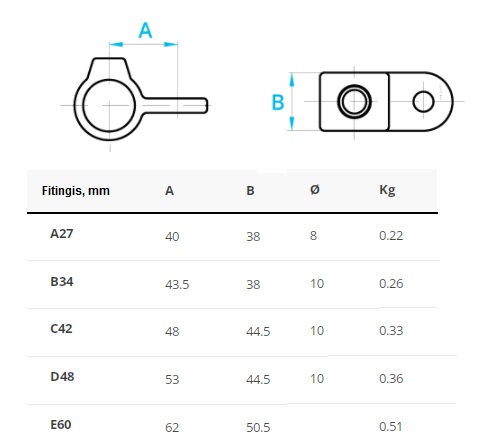
Task: Click the blue dimension label A
Action: tap(145, 31)
